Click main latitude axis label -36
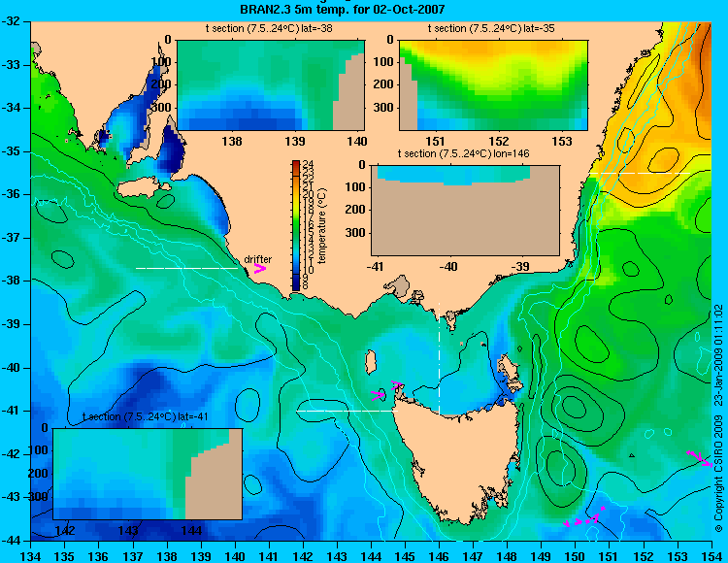Image resolution: width=728 pixels, height=563 pixels. coord(11,194)
